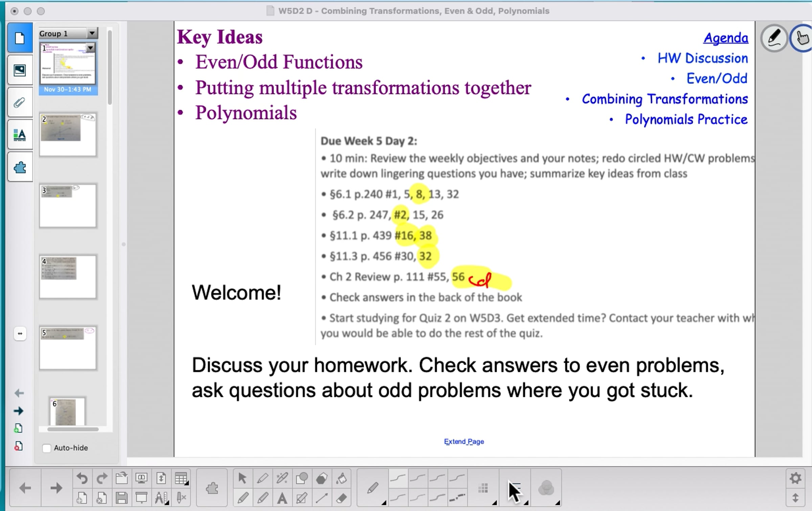The width and height of the screenshot is (812, 511).
Task: Click the Extend Page link
Action: click(464, 442)
